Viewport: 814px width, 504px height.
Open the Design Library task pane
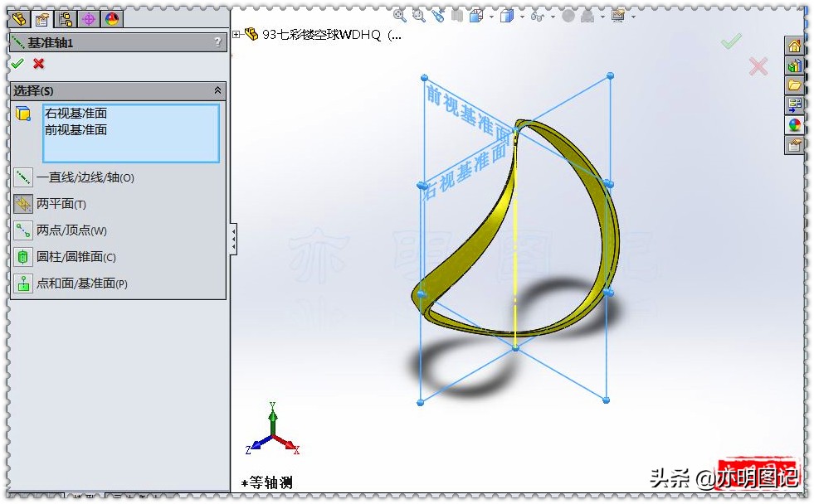tap(796, 65)
